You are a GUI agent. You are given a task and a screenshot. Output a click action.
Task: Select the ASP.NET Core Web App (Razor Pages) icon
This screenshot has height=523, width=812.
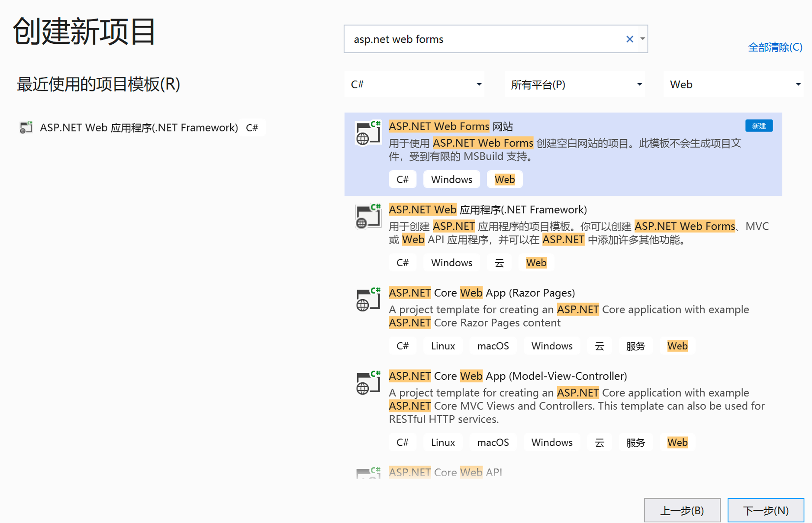pos(368,299)
